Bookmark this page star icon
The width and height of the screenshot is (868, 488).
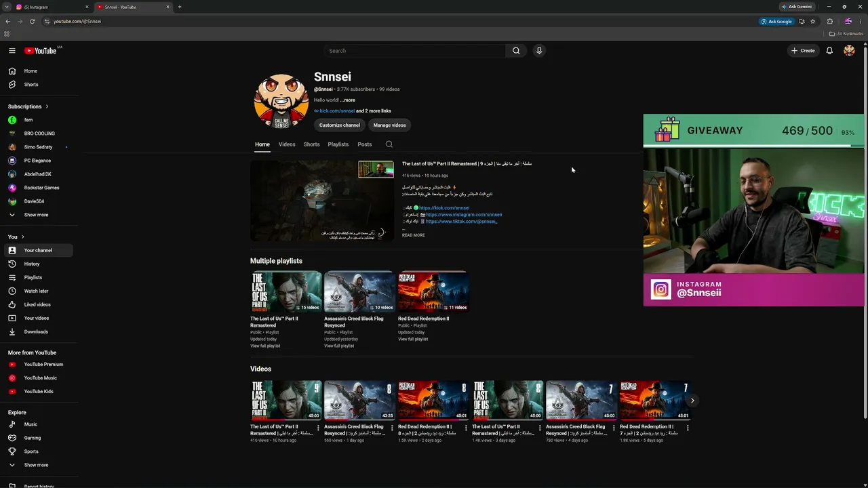[813, 21]
